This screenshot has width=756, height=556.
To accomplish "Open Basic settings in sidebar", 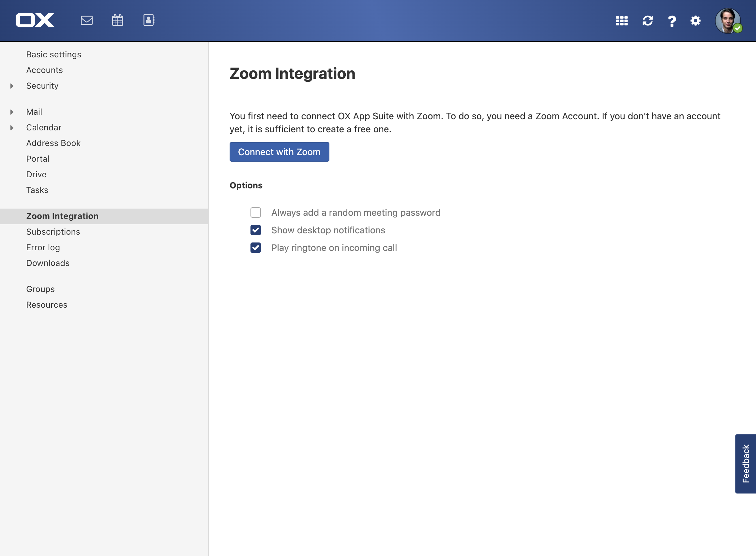I will pos(53,54).
